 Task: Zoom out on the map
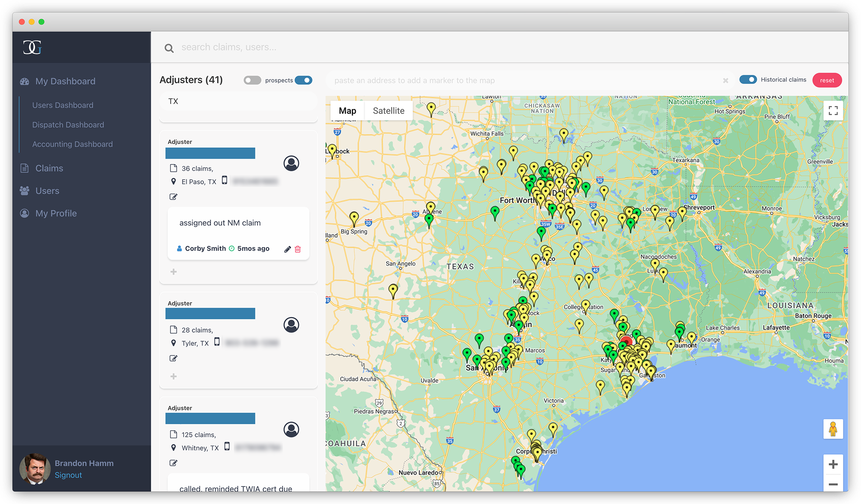(833, 484)
